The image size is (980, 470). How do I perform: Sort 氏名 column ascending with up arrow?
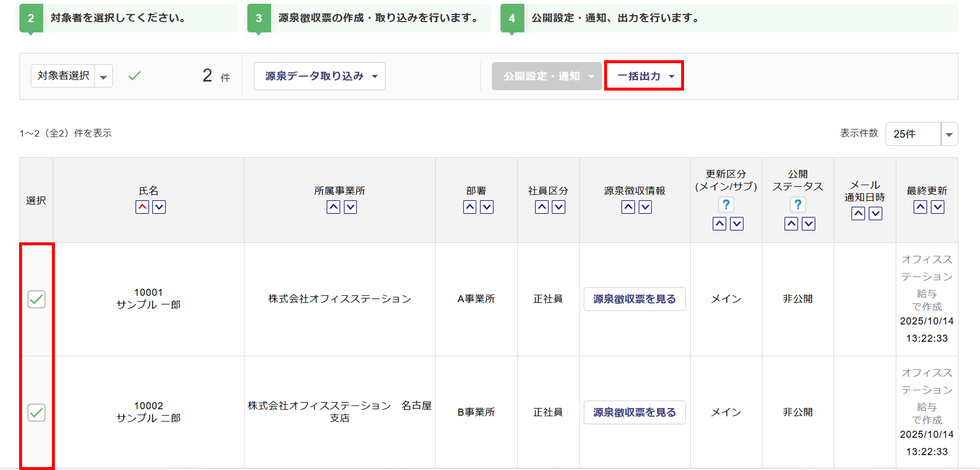pos(142,207)
